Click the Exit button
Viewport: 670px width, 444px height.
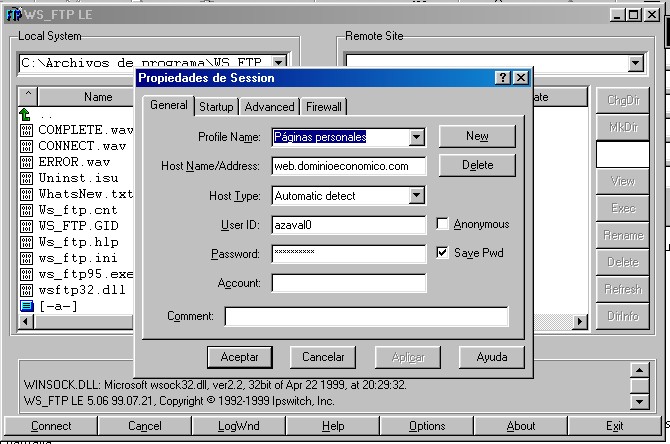(614, 426)
